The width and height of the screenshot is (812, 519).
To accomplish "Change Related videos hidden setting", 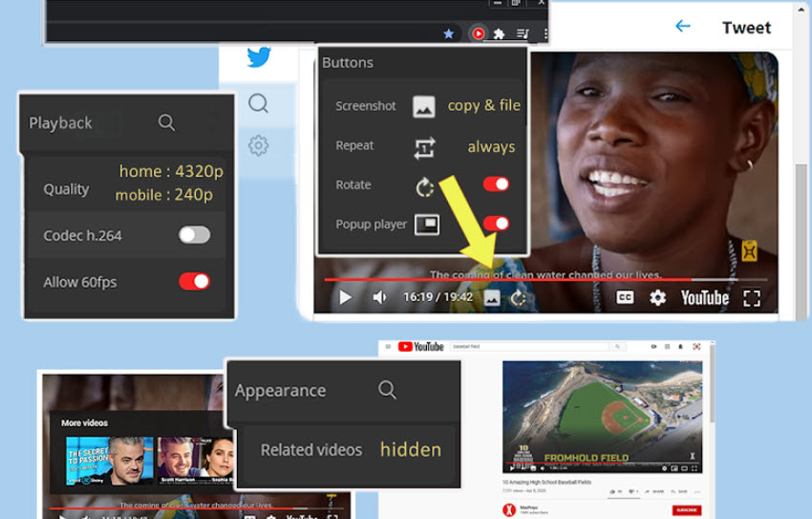I will coord(411,449).
